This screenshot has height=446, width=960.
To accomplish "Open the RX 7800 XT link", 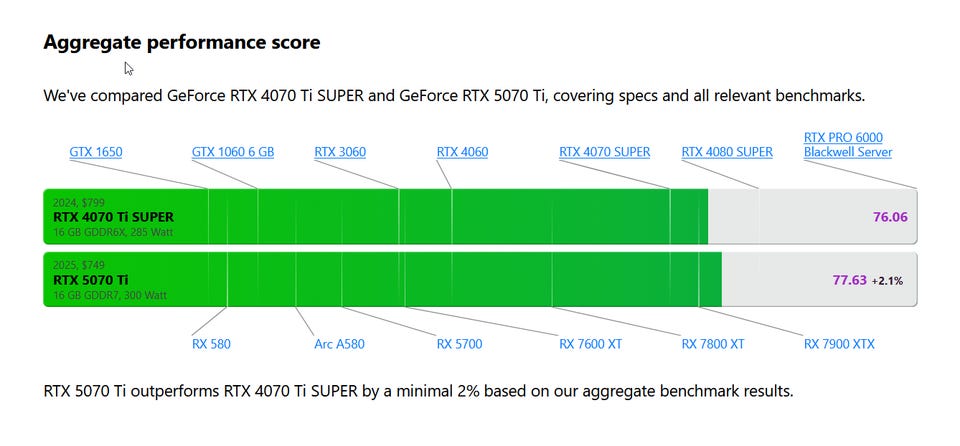I will pyautogui.click(x=713, y=344).
